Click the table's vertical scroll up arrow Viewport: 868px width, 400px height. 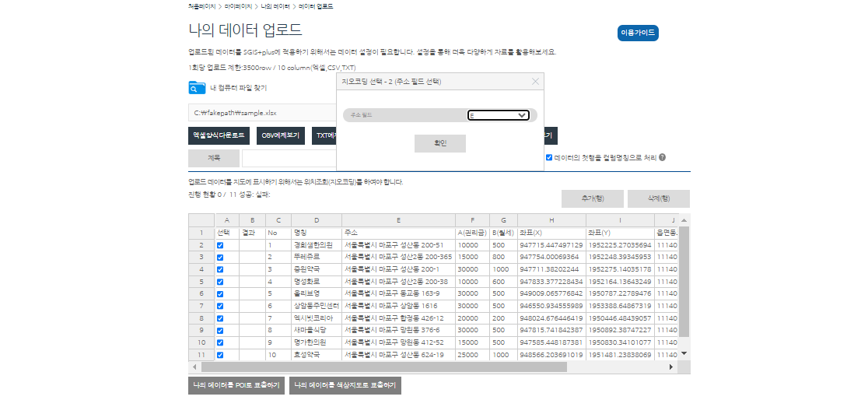click(684, 220)
